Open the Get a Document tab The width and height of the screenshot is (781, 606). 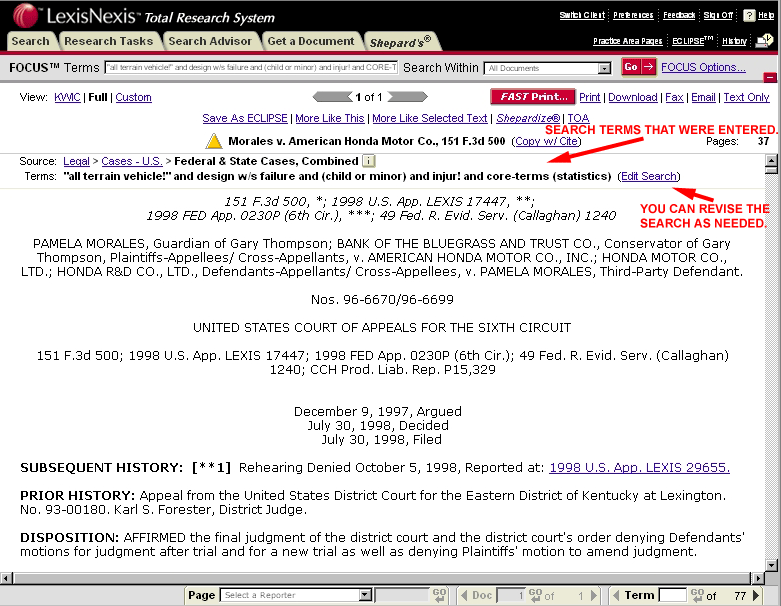pyautogui.click(x=311, y=41)
